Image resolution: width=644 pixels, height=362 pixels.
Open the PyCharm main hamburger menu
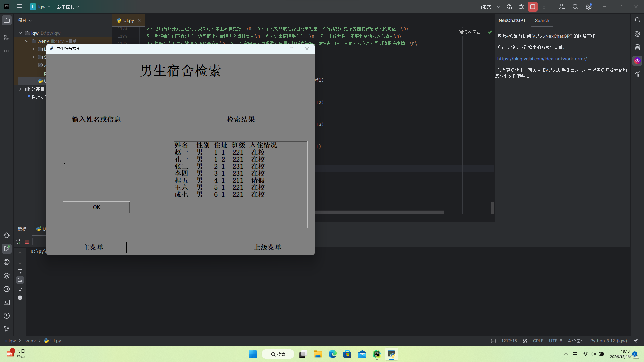20,7
